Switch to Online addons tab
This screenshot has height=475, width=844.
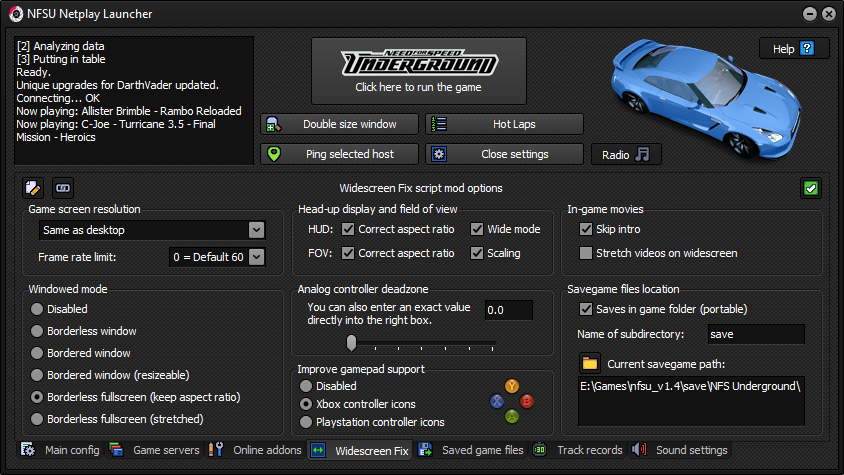coord(255,450)
